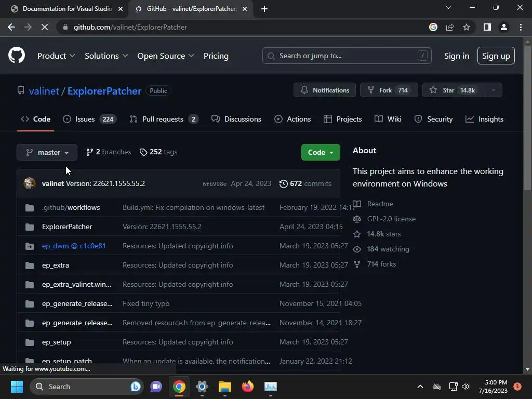Open the Readme link in About

click(x=373, y=204)
